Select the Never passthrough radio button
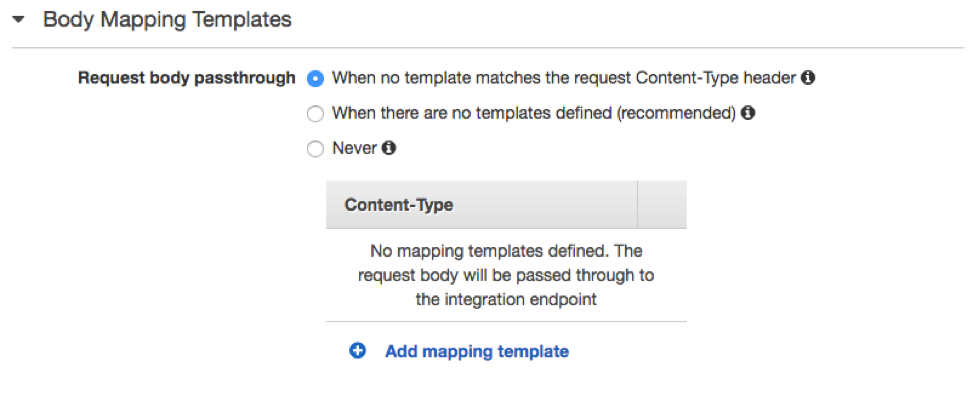This screenshot has height=413, width=973. point(316,149)
